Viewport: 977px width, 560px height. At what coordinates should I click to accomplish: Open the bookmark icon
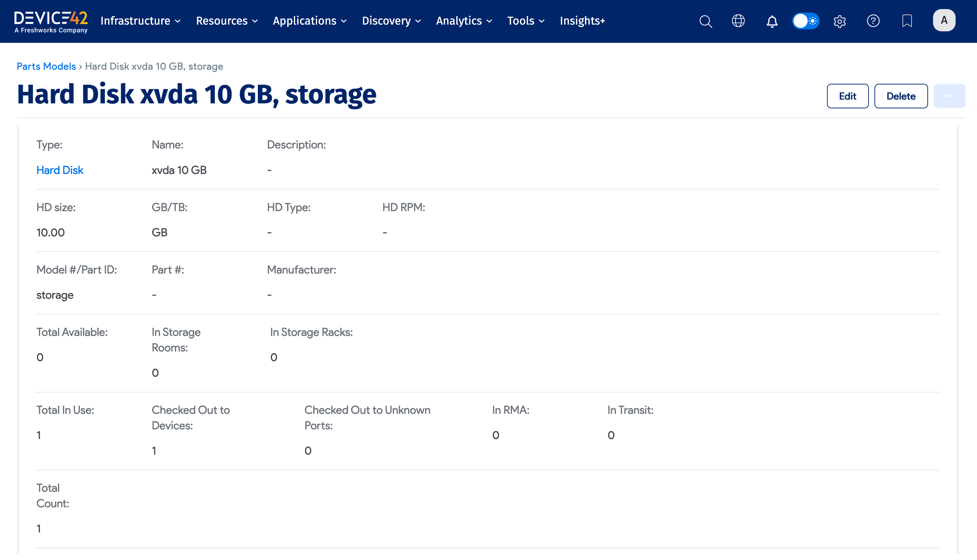pos(907,21)
